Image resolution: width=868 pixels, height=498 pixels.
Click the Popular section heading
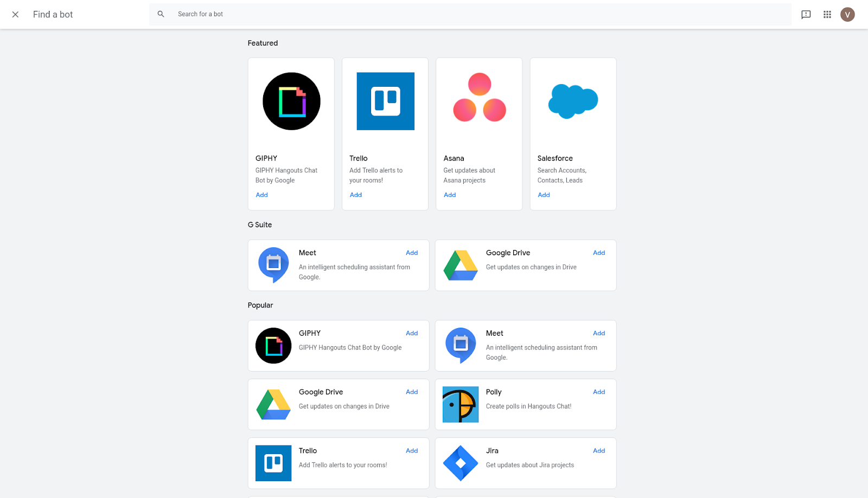(x=260, y=305)
